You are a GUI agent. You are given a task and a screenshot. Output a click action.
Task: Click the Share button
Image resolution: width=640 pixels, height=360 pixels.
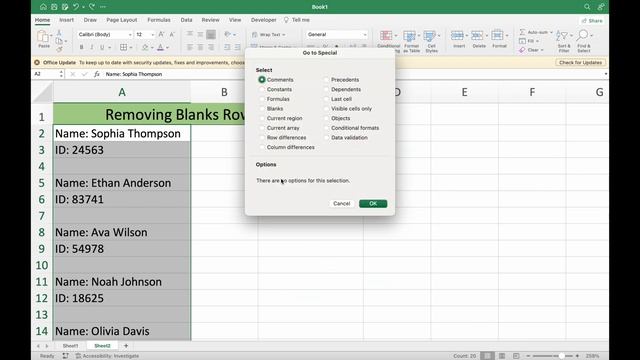click(592, 20)
